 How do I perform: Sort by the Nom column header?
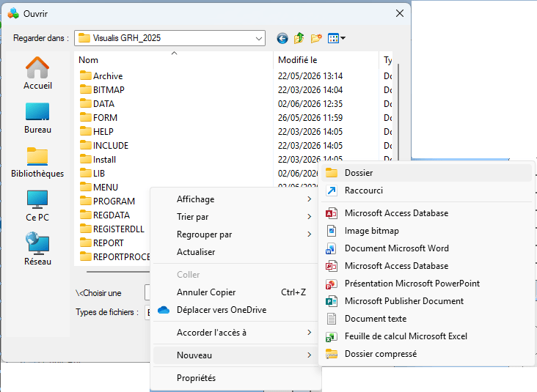pyautogui.click(x=174, y=60)
